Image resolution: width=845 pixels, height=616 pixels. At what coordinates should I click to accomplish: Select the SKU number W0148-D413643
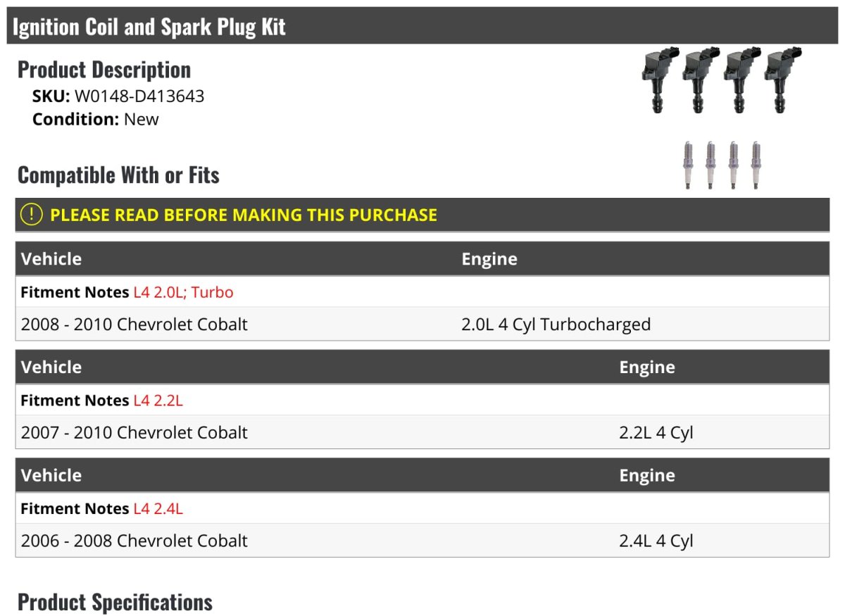click(139, 96)
